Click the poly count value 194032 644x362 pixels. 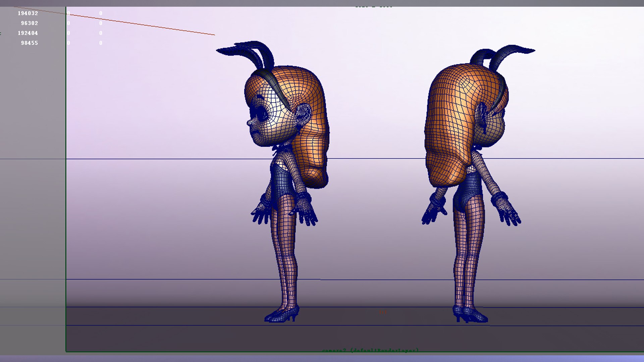click(x=28, y=13)
